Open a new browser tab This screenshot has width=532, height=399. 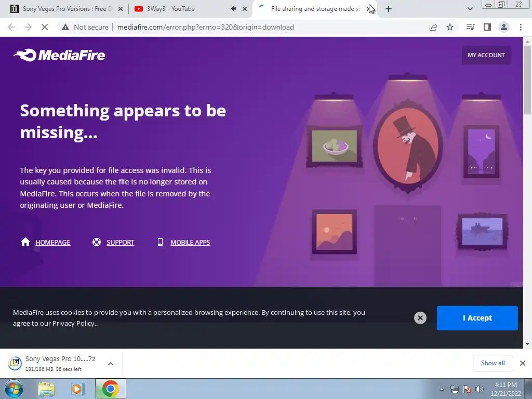[389, 9]
